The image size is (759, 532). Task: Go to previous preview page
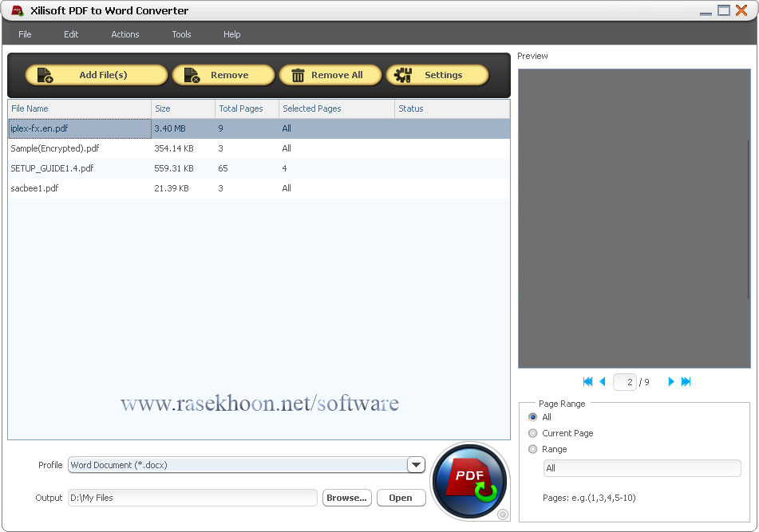(603, 381)
